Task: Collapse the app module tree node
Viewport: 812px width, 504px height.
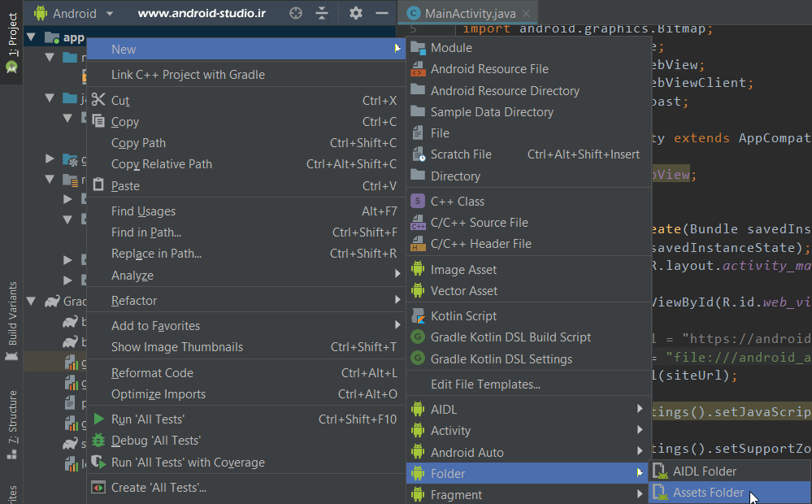Action: (x=31, y=37)
